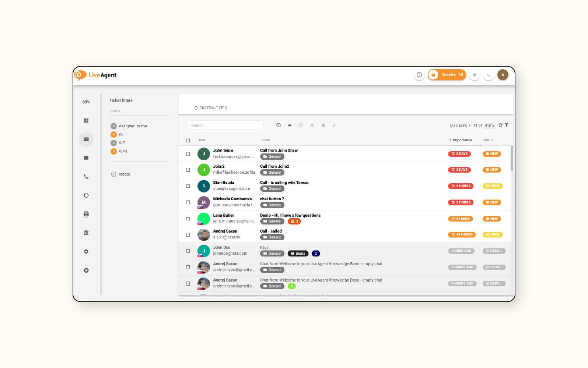Viewport: 588px width, 368px height.
Task: Click the John Doe avatar
Action: tap(204, 251)
